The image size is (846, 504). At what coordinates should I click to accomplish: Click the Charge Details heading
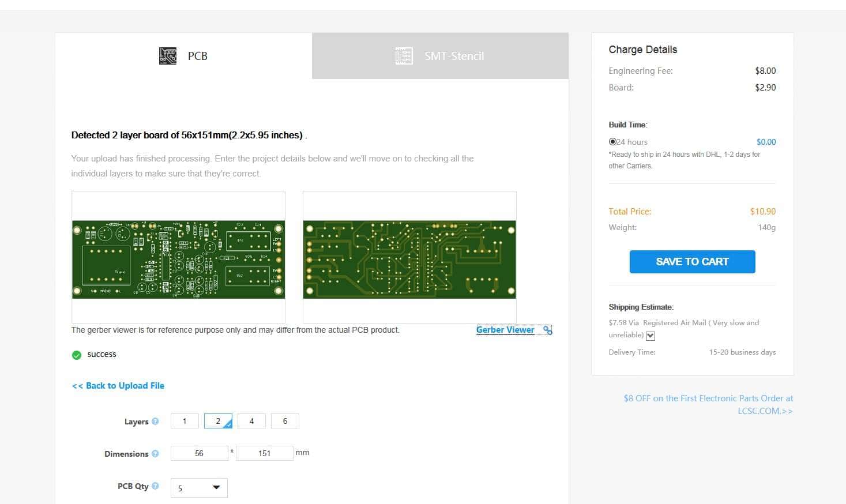coord(643,50)
